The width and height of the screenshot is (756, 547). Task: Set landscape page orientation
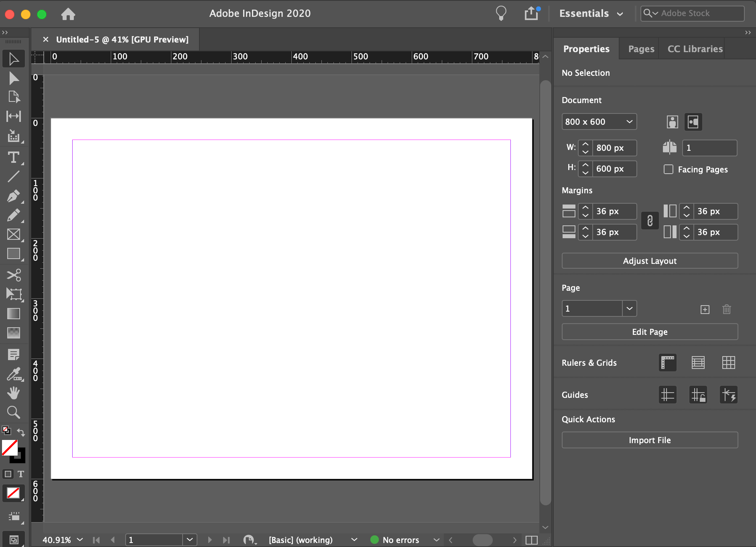pos(693,122)
